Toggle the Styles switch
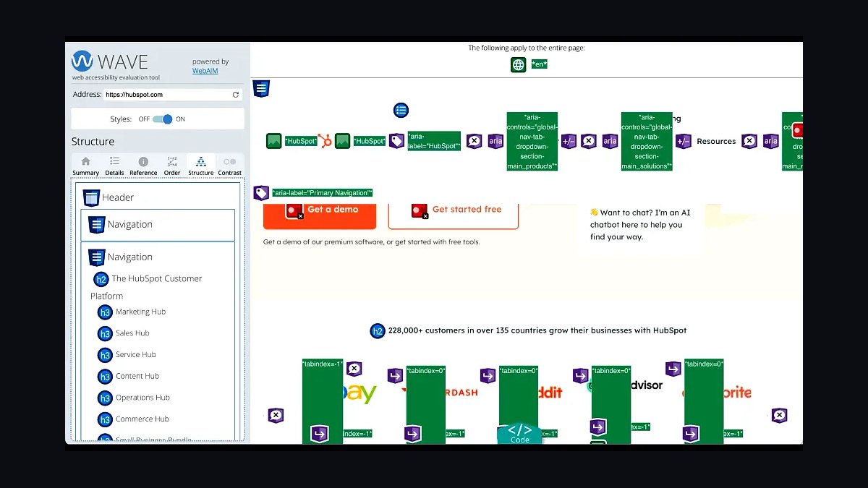 point(163,119)
